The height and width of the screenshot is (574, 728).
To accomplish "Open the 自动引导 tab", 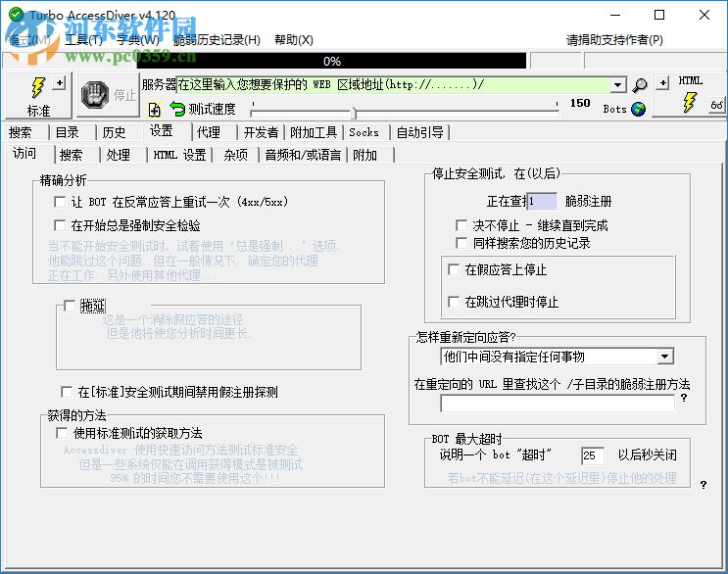I will click(419, 132).
